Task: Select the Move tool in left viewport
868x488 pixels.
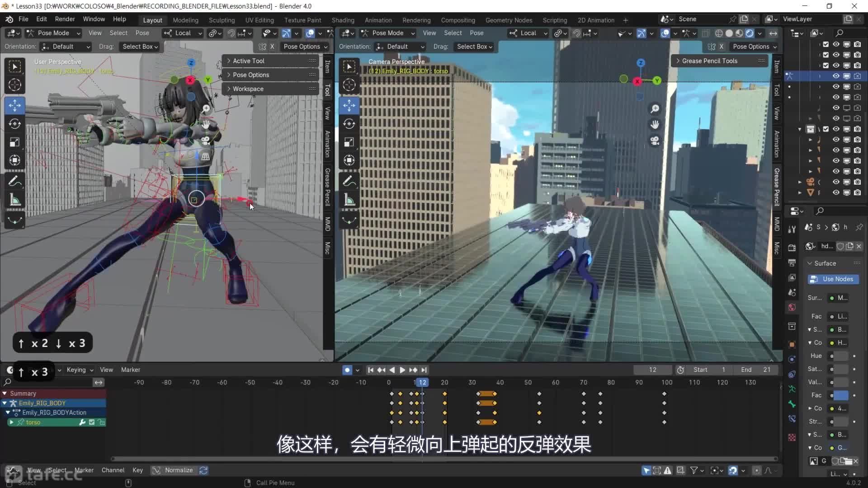Action: [x=14, y=105]
